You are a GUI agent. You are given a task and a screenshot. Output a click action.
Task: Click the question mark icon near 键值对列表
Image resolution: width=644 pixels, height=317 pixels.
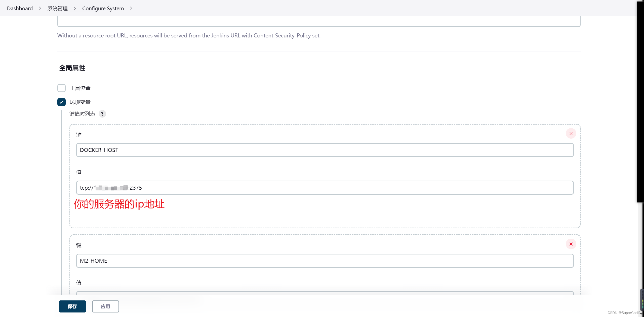click(x=102, y=114)
